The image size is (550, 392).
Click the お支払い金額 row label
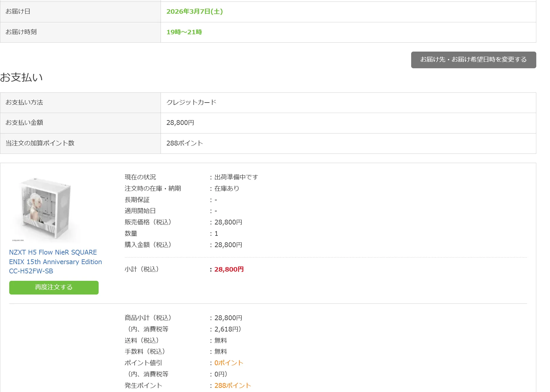coord(24,123)
